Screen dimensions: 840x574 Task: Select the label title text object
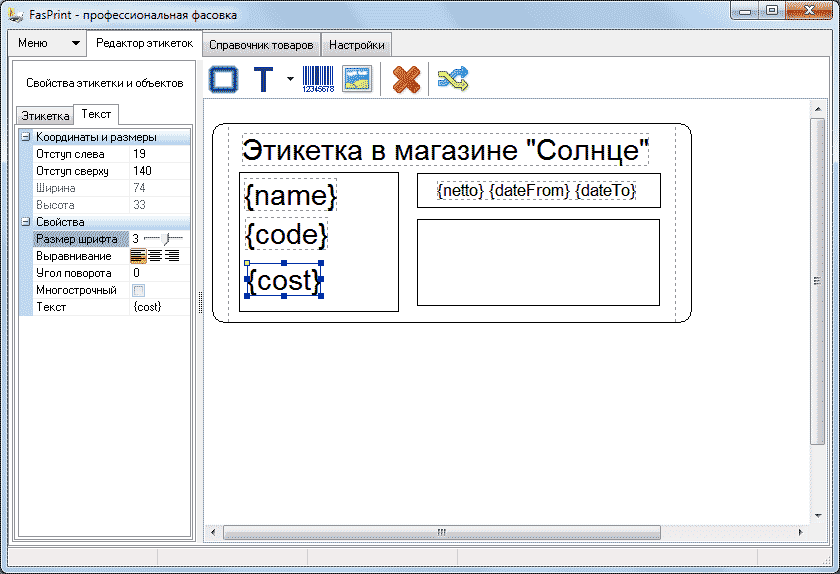[x=445, y=150]
